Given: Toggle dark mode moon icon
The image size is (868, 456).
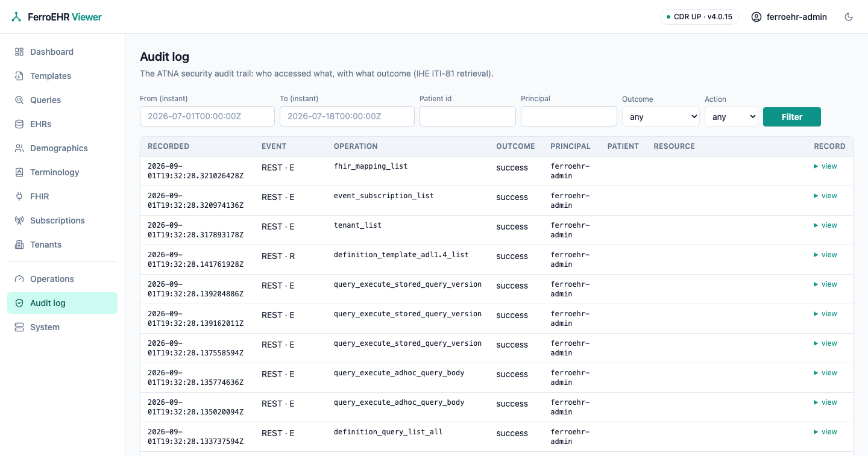Looking at the screenshot, I should [x=849, y=17].
